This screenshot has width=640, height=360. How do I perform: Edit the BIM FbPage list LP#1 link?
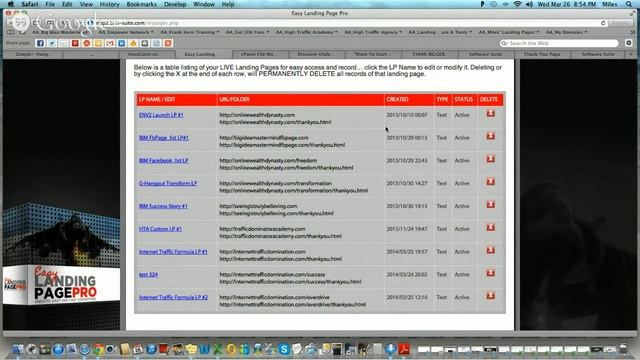coord(164,138)
